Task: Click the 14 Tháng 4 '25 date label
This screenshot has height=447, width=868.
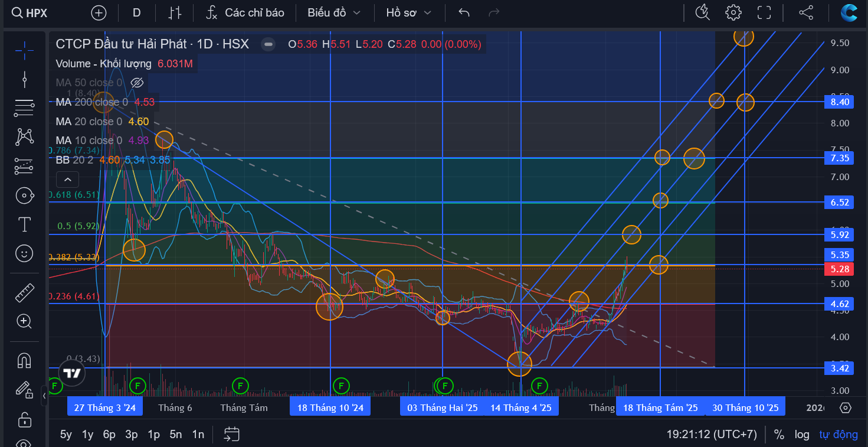Action: click(x=521, y=407)
